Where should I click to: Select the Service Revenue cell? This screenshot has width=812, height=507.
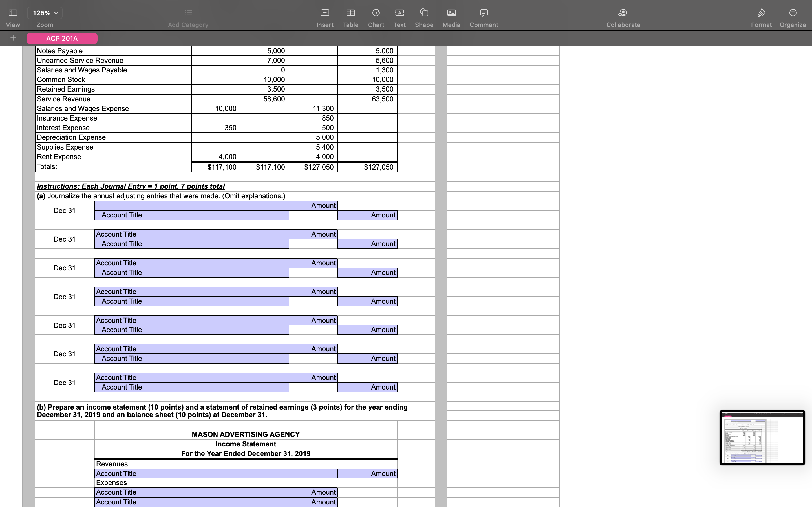64,99
